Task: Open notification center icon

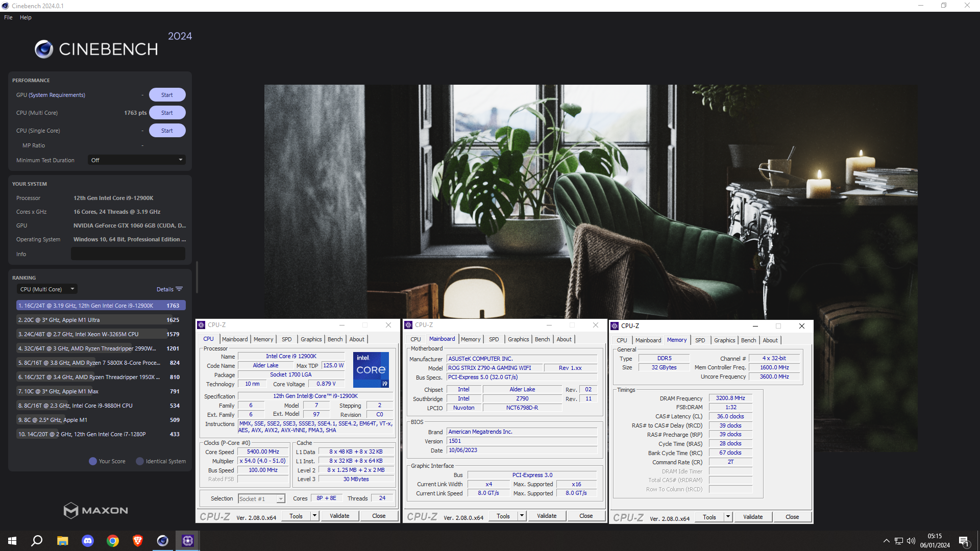Action: [964, 541]
